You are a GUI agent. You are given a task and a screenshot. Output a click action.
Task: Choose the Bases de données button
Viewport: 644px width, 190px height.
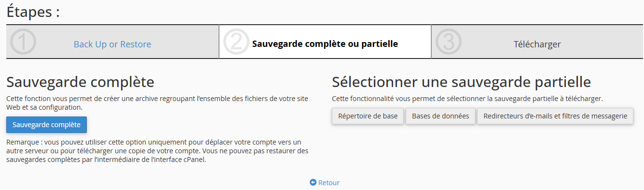pyautogui.click(x=440, y=116)
